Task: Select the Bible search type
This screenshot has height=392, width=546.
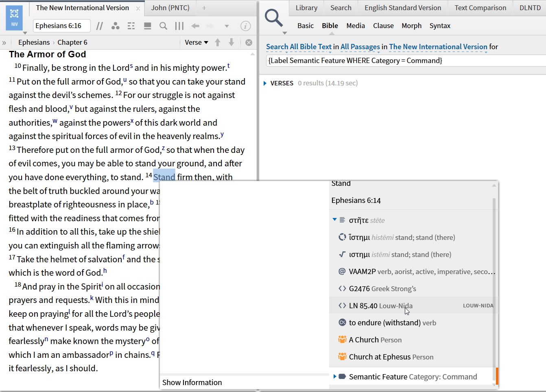Action: click(330, 26)
